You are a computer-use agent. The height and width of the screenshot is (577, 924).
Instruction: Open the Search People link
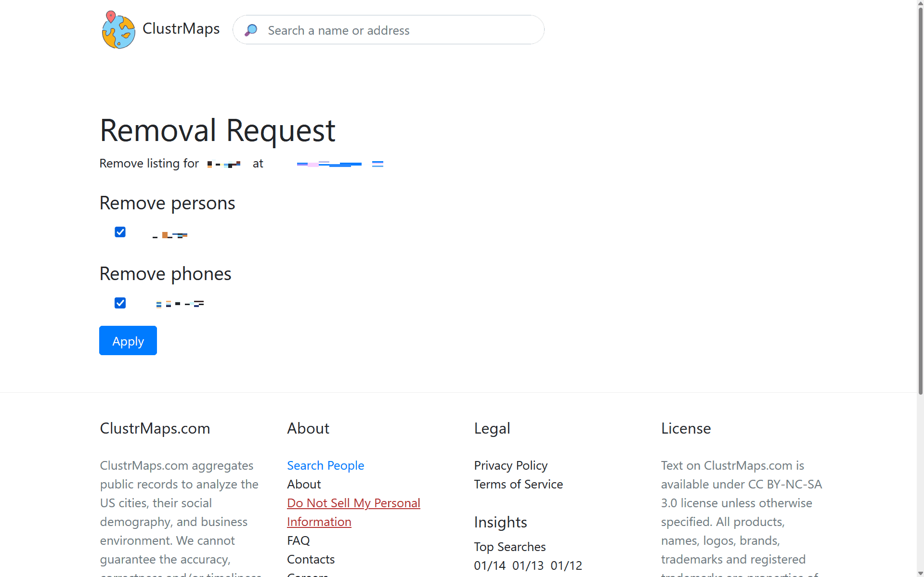325,465
